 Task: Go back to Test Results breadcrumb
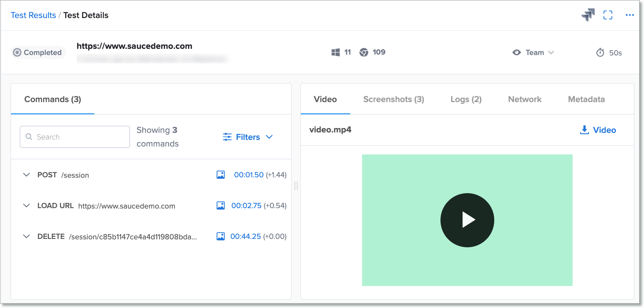tap(33, 15)
